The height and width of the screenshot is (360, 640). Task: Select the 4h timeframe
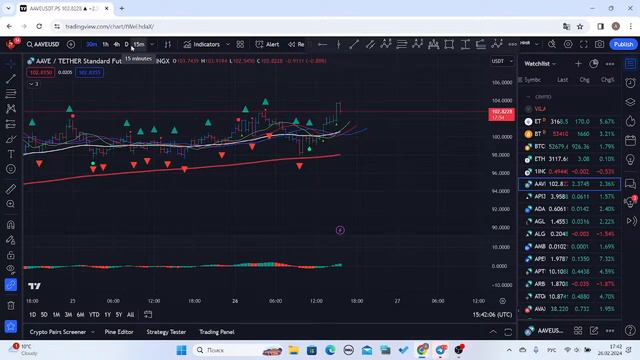pos(117,44)
